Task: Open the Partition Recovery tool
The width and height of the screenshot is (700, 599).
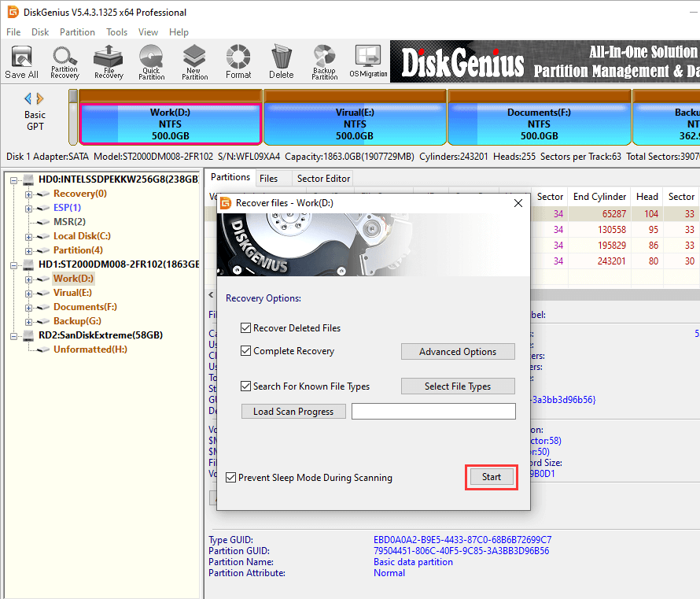Action: click(64, 62)
